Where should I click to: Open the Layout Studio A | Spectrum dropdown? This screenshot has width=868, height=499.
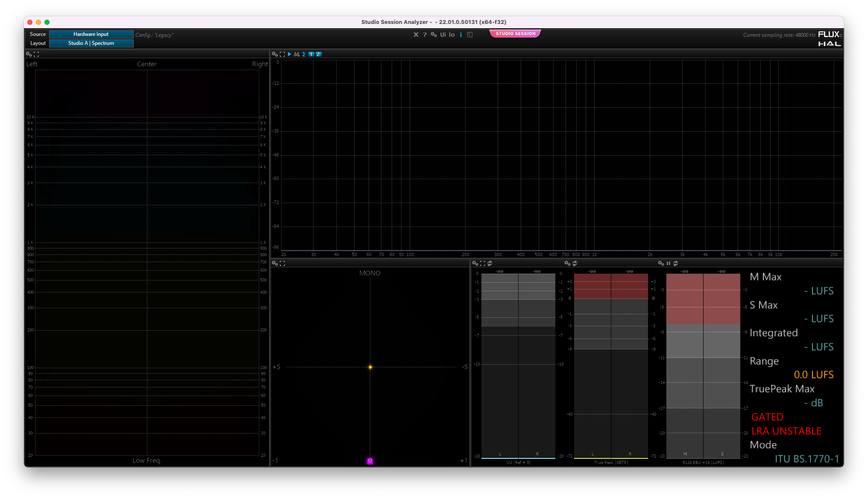coord(91,43)
